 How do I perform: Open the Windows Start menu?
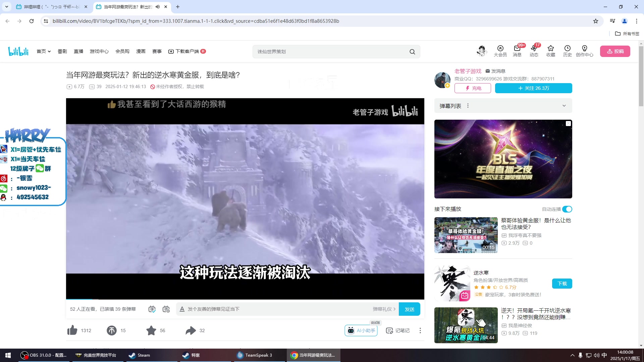click(x=8, y=355)
